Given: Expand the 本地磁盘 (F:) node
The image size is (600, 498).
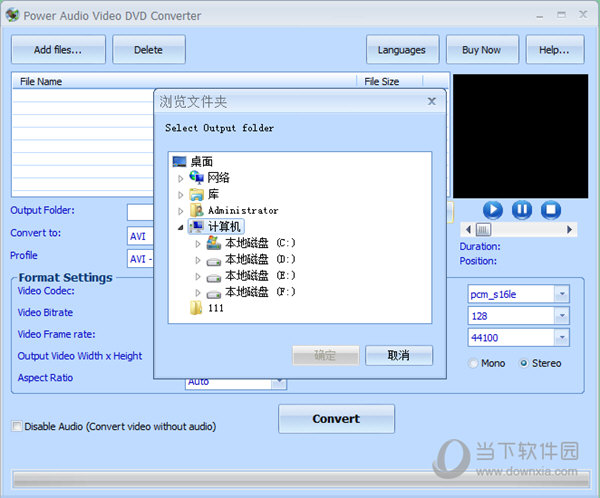Looking at the screenshot, I should [198, 293].
